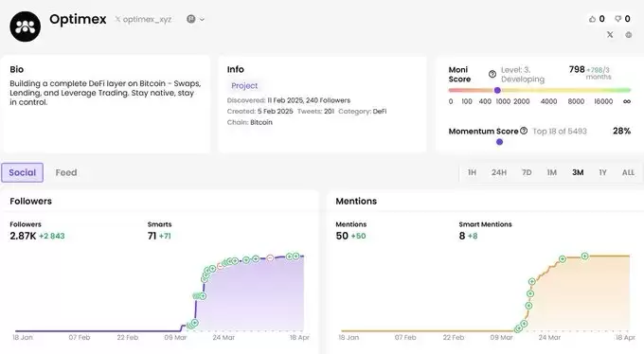Select the ALL time range
Viewport: 644px width, 354px height.
coord(628,172)
